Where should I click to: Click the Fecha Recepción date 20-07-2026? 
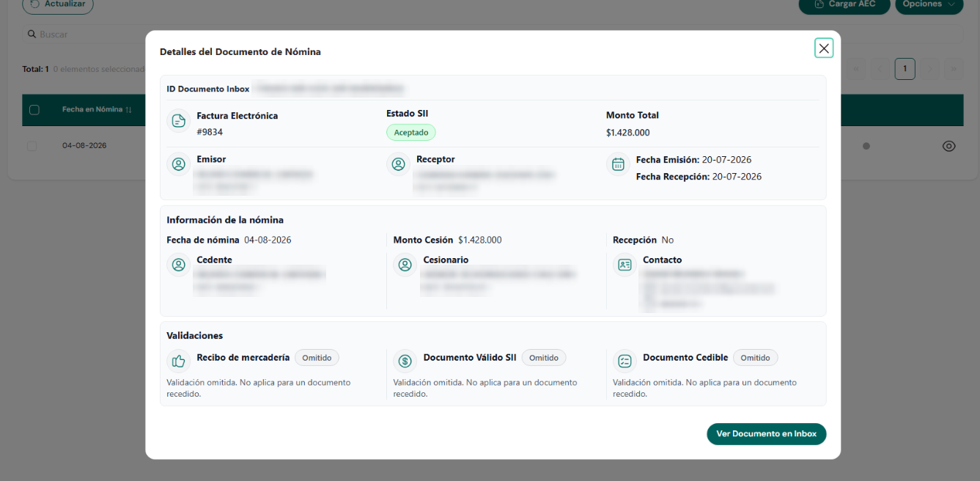pos(737,177)
